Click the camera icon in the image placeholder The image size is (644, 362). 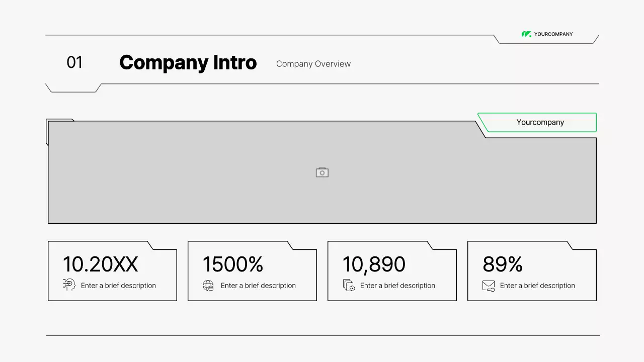coord(322,172)
